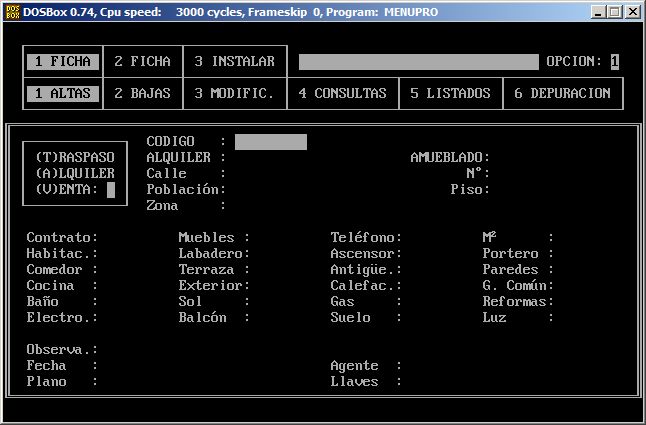Select the highlighted 1 FICHA menu item
Screen dimensions: 646x425
[x=62, y=61]
